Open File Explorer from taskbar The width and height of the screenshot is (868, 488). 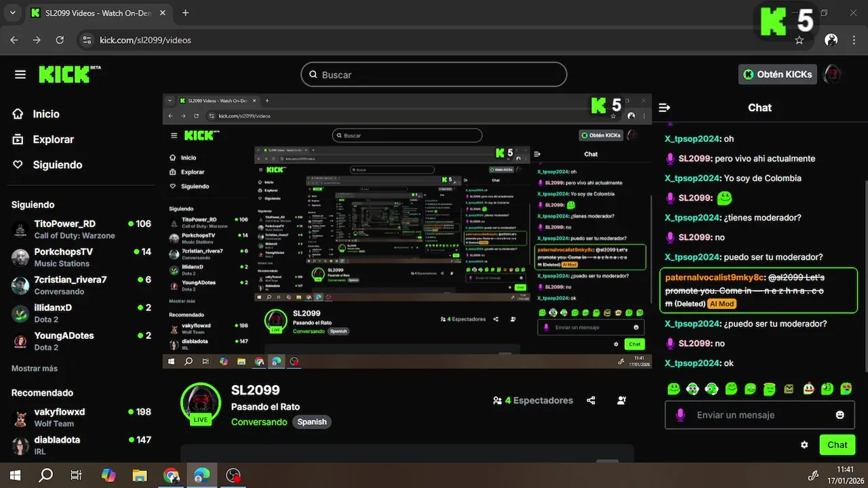pos(139,476)
